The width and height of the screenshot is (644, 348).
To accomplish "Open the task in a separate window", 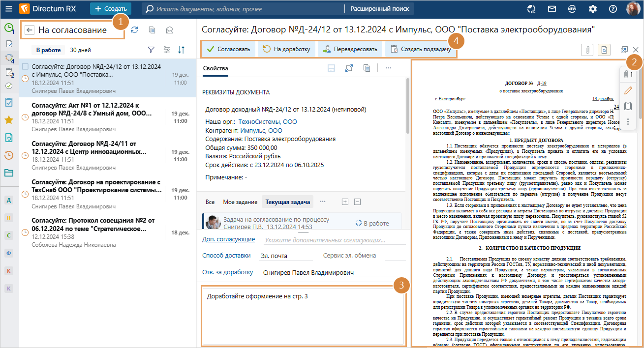I will [624, 50].
